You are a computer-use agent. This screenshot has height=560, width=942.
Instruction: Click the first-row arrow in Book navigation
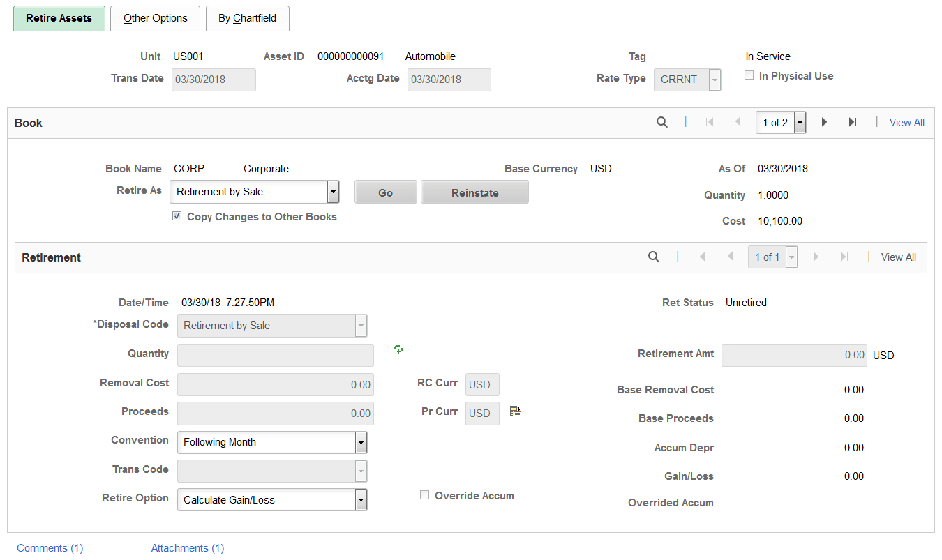710,122
